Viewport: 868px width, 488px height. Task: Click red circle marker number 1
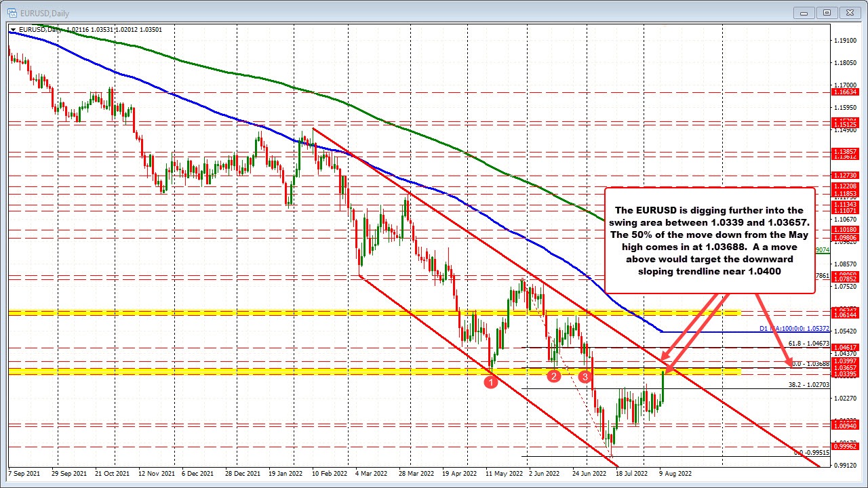[x=491, y=382]
